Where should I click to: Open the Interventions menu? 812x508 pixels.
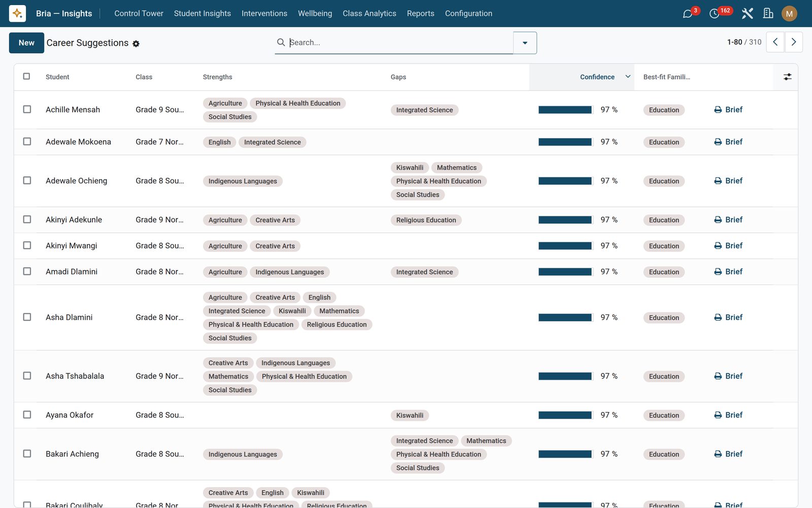click(x=264, y=13)
